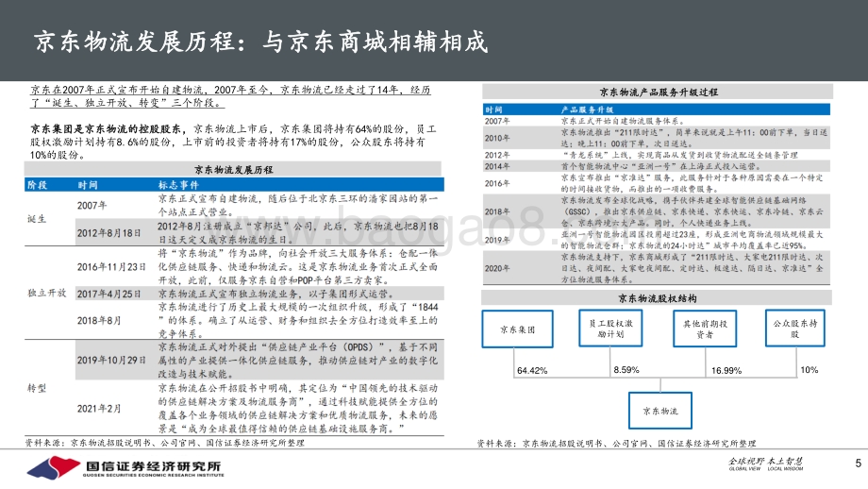Click right source note under equity chart
The height and width of the screenshot is (489, 868).
pos(617,444)
